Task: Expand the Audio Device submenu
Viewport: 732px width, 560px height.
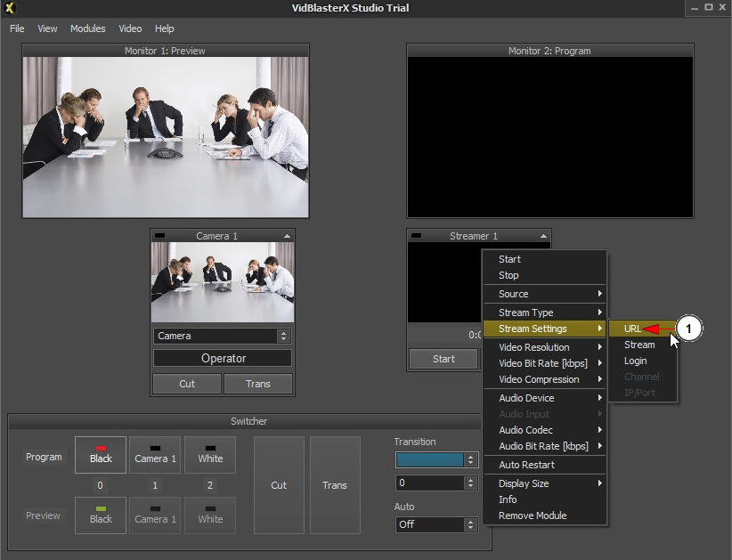Action: (x=545, y=398)
